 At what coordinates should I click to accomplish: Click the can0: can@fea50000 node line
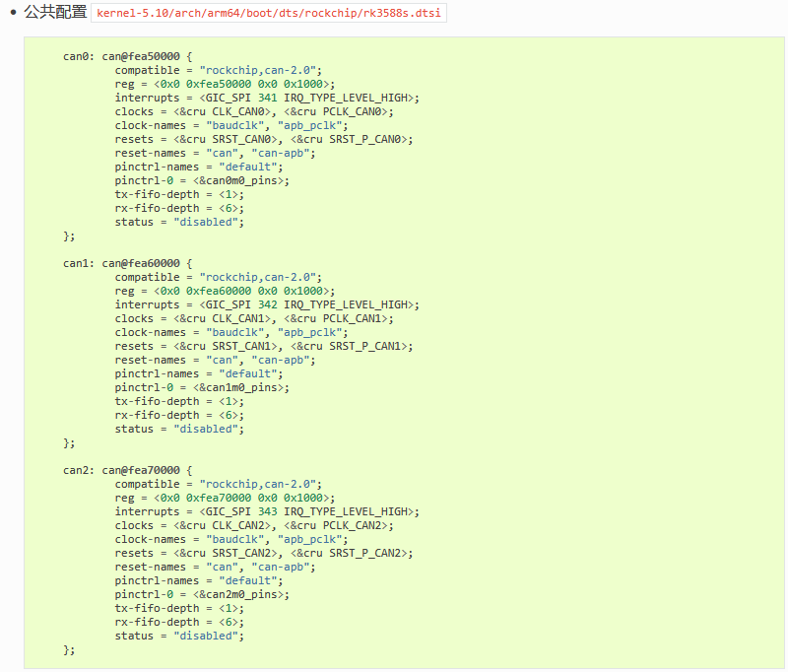128,56
